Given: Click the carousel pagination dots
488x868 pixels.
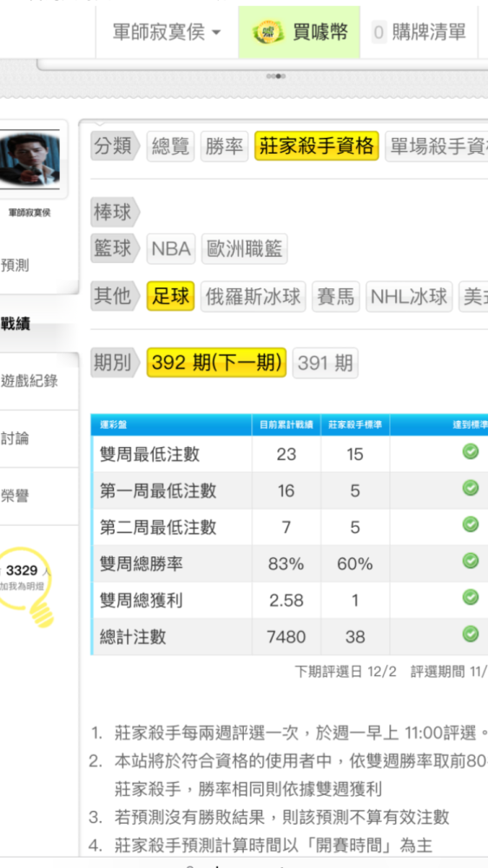Looking at the screenshot, I should [x=276, y=76].
